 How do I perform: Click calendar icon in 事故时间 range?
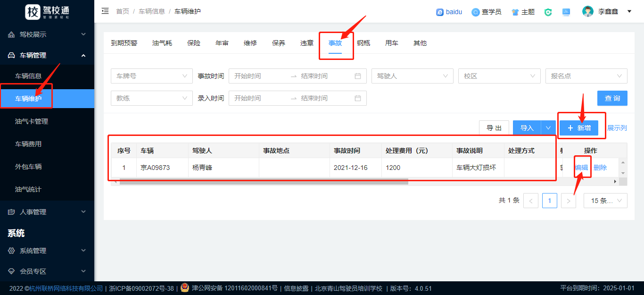click(x=358, y=76)
